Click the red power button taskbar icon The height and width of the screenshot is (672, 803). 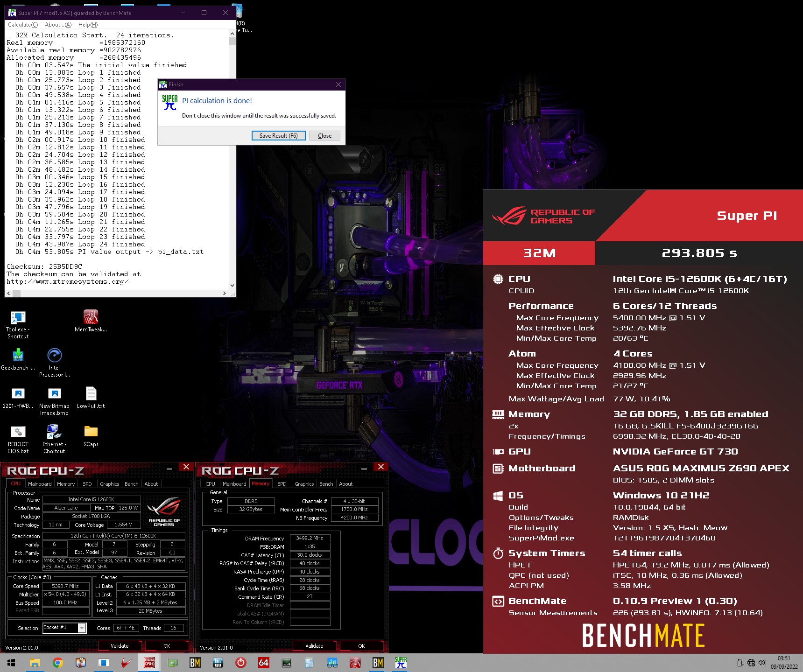tap(241, 663)
